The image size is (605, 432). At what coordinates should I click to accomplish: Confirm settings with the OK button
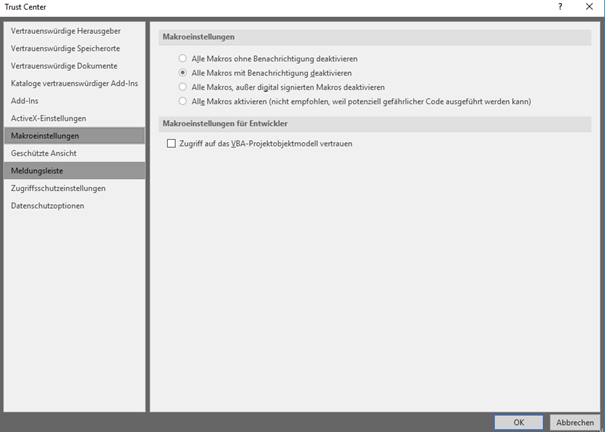(x=518, y=422)
